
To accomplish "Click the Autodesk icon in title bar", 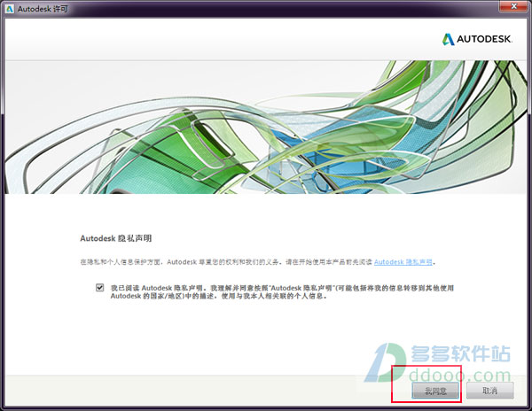I will (9, 9).
